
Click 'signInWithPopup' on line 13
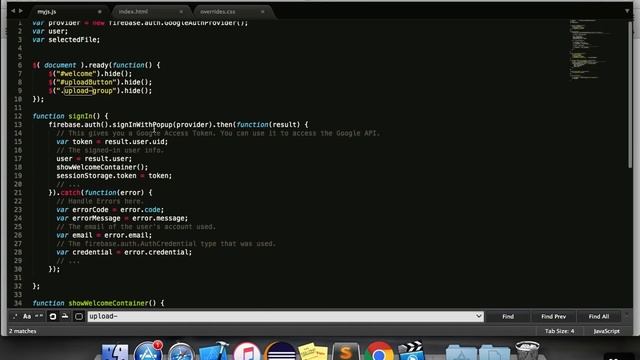(x=142, y=124)
